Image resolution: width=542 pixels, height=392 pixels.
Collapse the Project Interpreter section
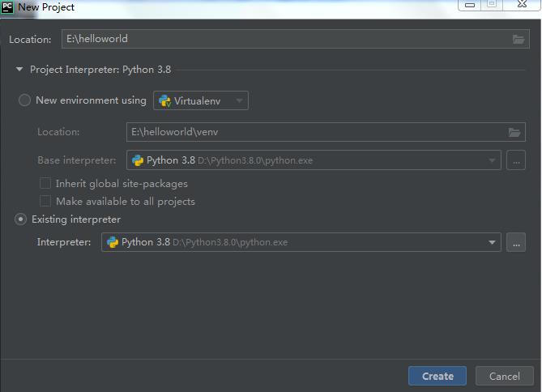click(x=19, y=69)
